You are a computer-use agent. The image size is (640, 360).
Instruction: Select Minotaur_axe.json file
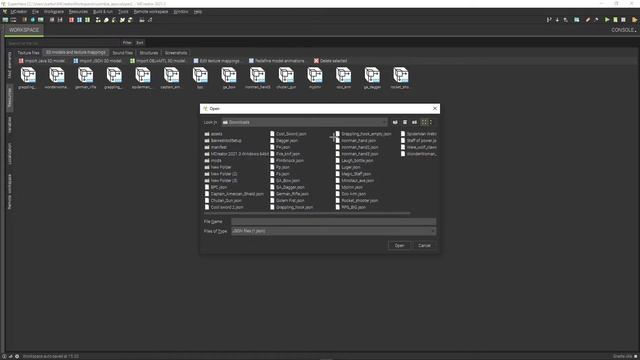point(354,180)
